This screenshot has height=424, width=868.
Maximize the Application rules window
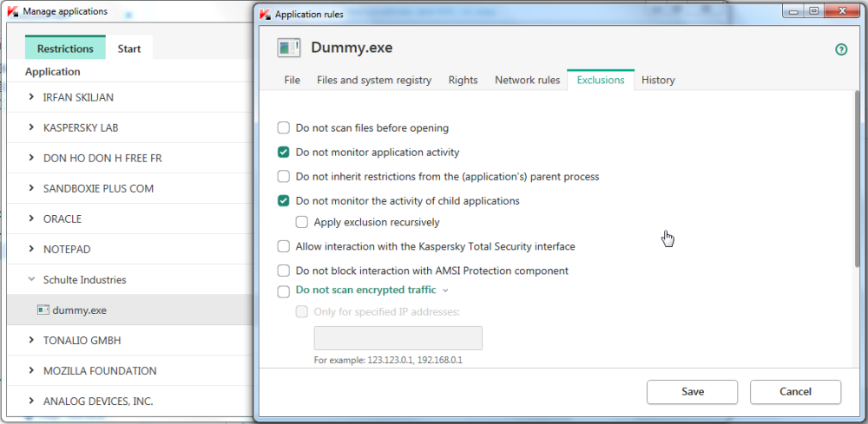click(x=813, y=11)
